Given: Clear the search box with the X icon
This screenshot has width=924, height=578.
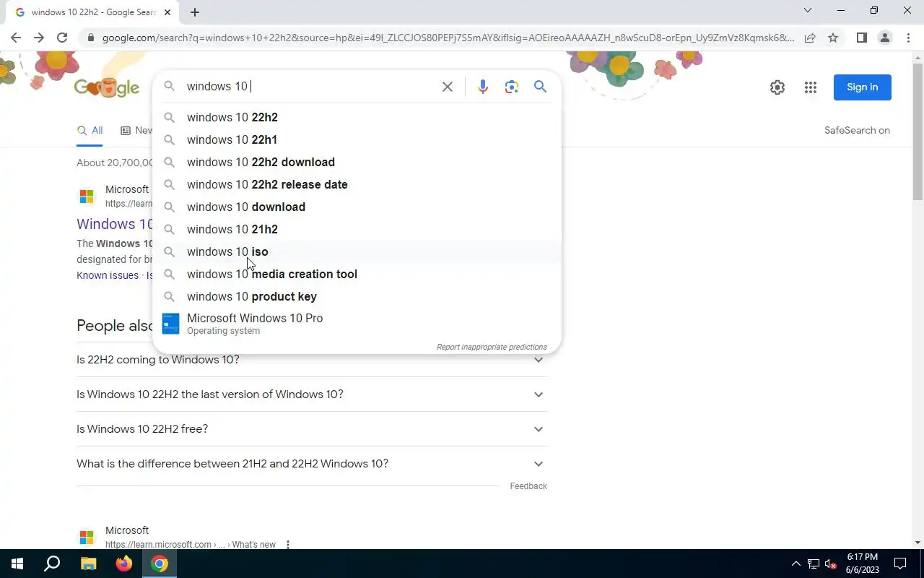Looking at the screenshot, I should click(448, 87).
